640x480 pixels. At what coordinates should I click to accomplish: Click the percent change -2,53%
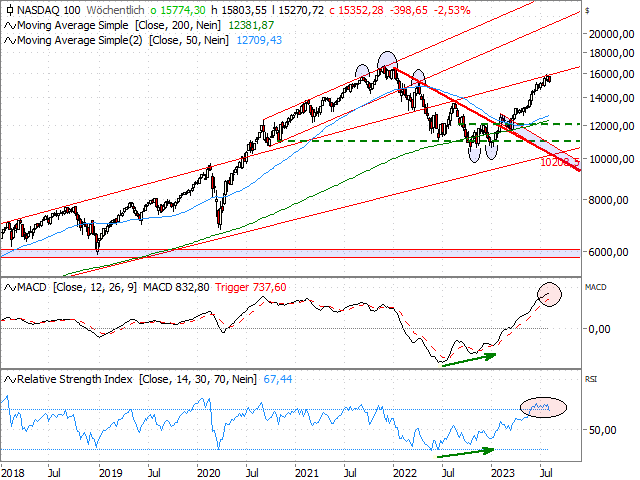pyautogui.click(x=452, y=10)
